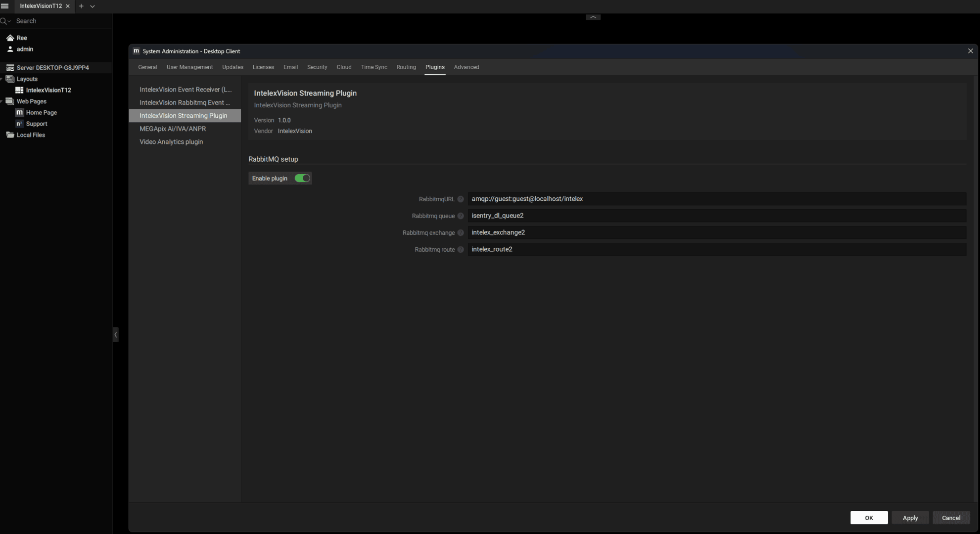Open the hamburger main menu

[x=5, y=6]
